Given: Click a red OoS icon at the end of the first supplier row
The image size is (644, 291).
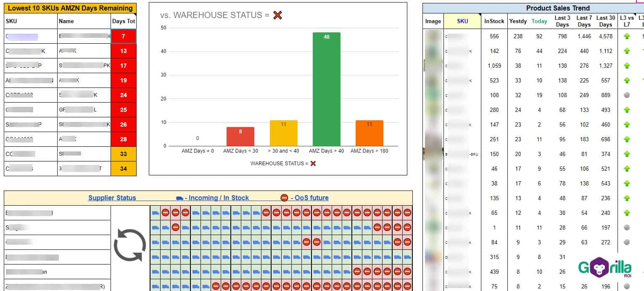Looking at the screenshot, I should point(408,213).
